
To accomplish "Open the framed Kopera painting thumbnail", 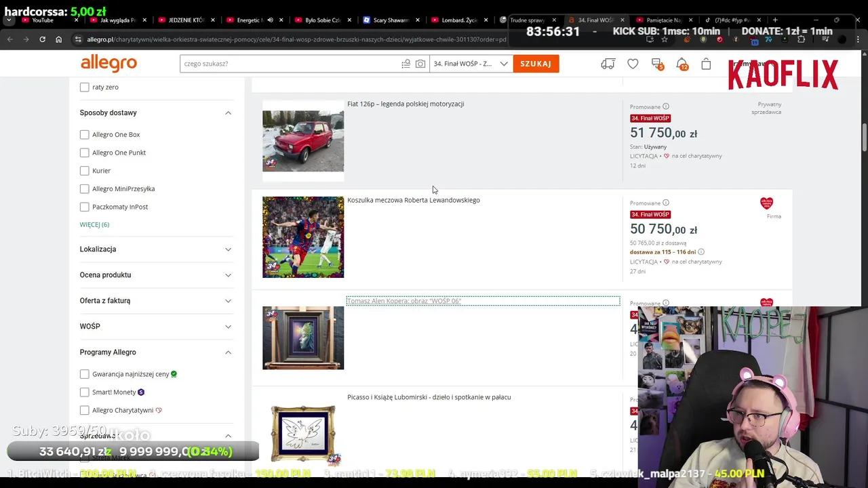I will point(303,338).
